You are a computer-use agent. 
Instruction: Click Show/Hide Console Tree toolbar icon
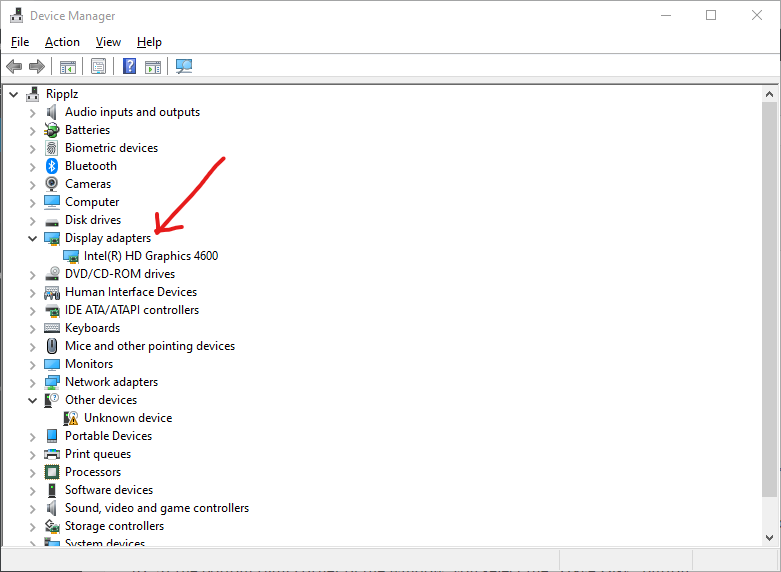[x=68, y=66]
